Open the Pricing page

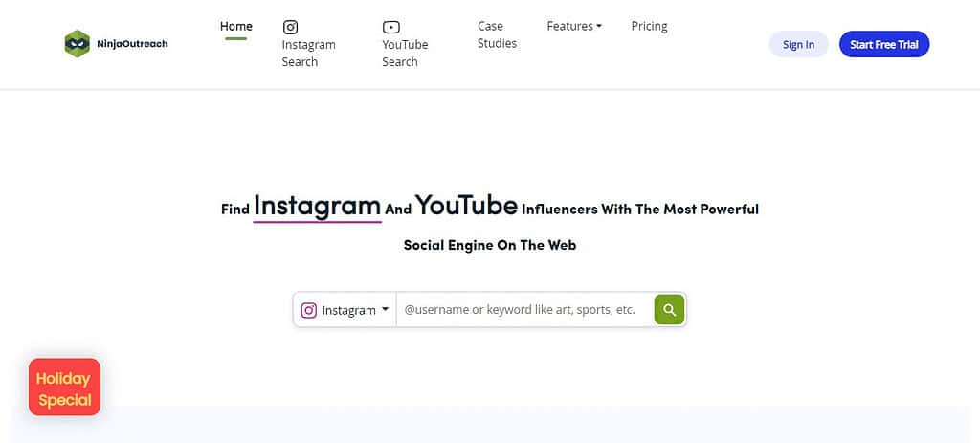tap(650, 26)
